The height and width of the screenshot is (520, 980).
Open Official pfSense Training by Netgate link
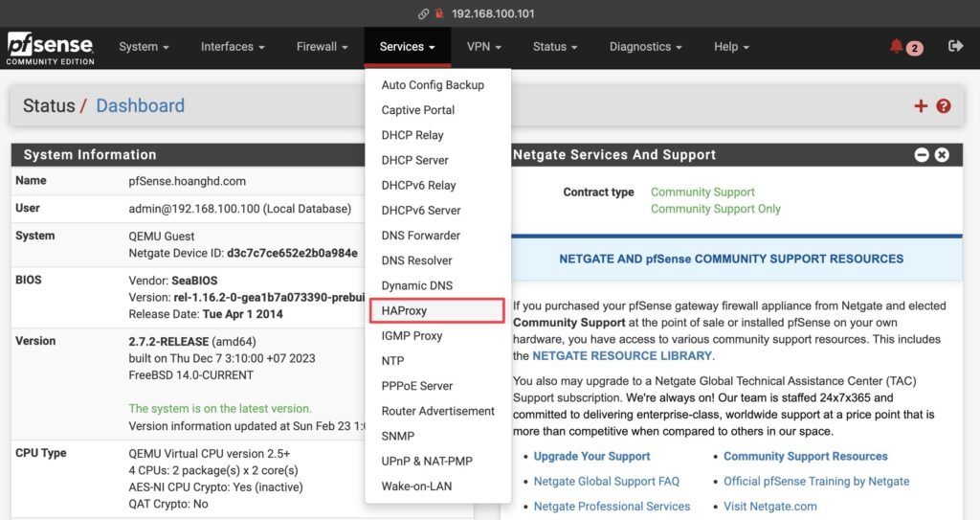point(816,481)
